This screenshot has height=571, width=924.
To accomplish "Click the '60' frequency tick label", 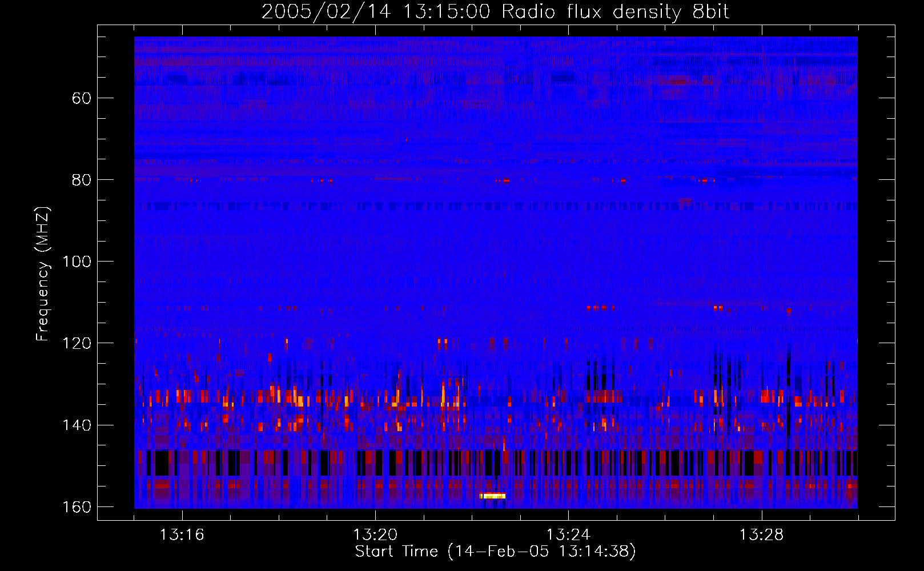I will pos(82,98).
